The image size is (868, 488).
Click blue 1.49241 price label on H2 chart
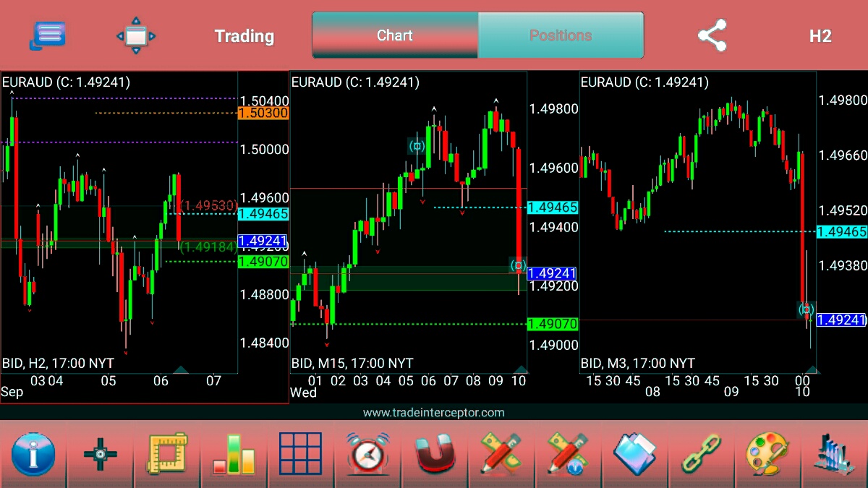(x=263, y=241)
